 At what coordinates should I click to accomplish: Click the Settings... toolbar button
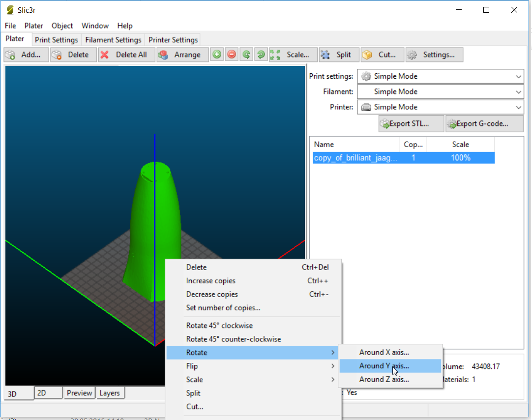coord(434,55)
